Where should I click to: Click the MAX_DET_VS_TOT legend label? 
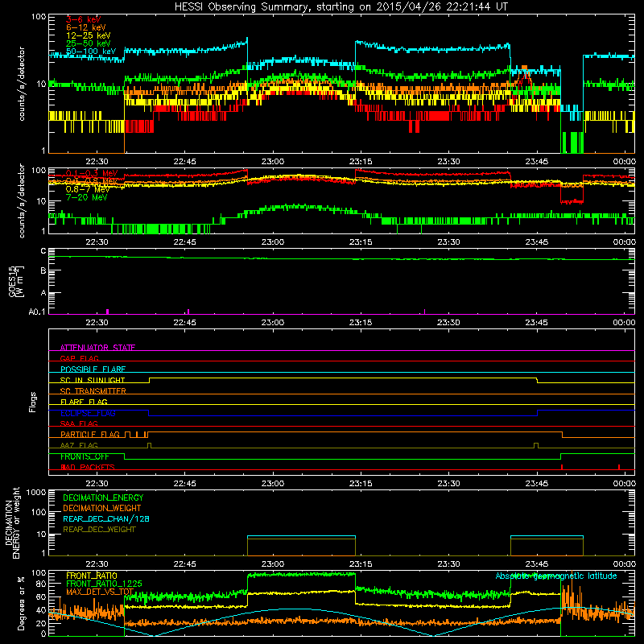[x=100, y=592]
